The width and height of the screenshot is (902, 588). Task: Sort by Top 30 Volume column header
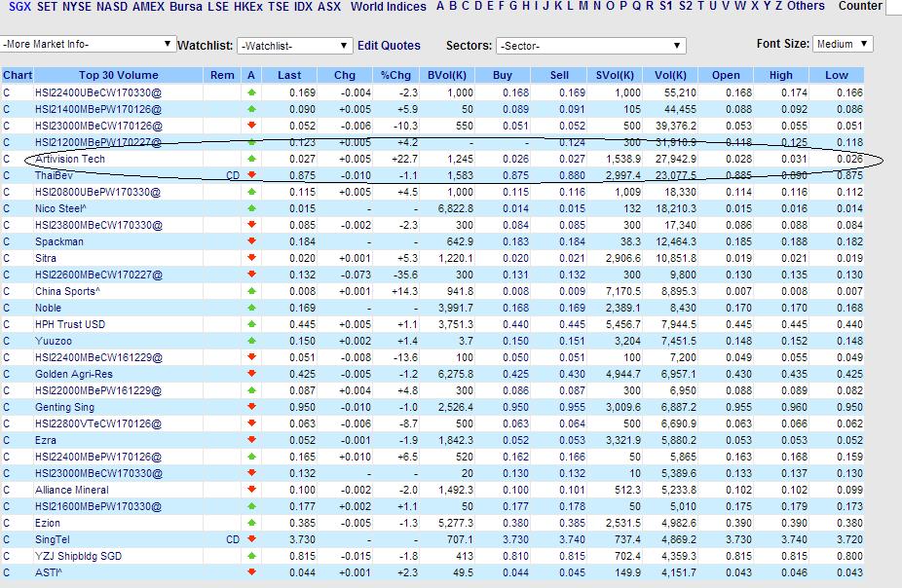[x=119, y=75]
